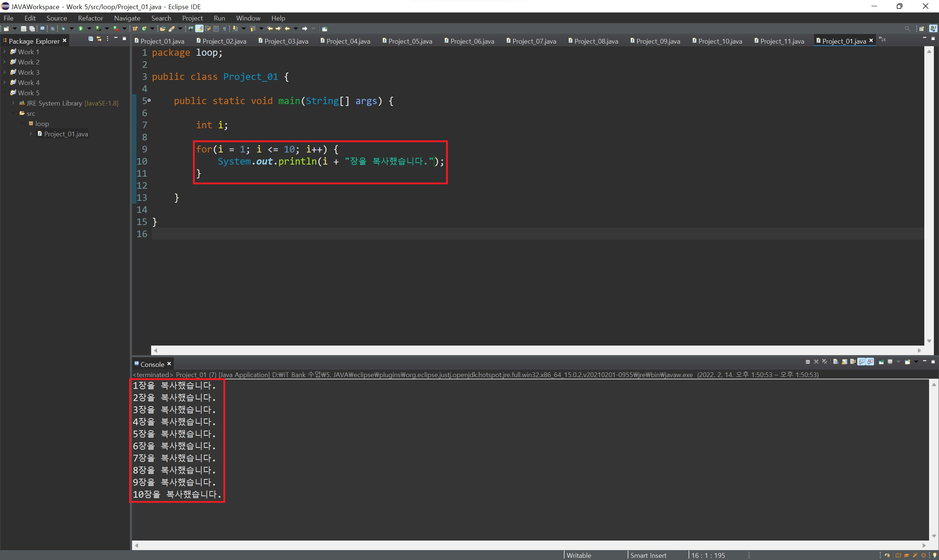The width and height of the screenshot is (939, 560).
Task: Expand the Work 1 project node
Action: click(4, 52)
